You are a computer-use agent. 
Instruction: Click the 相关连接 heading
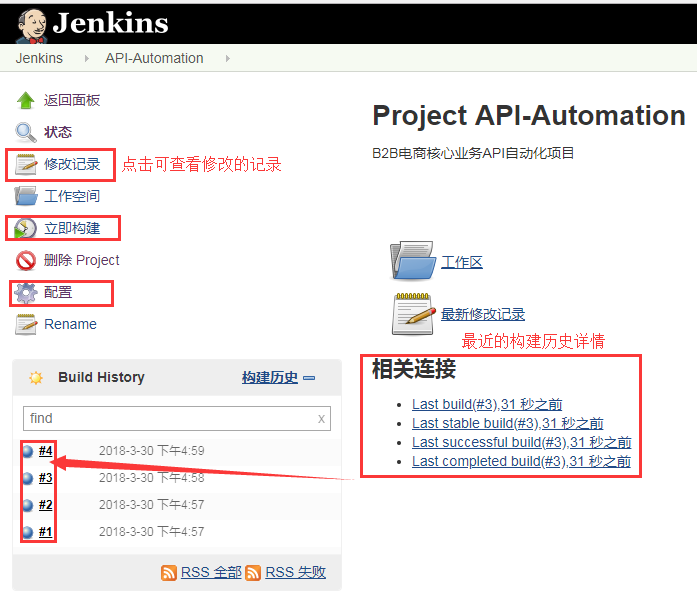coord(414,368)
